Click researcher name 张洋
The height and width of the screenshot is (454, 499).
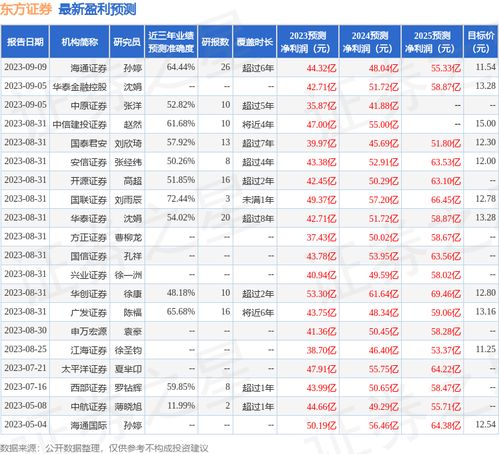[133, 106]
